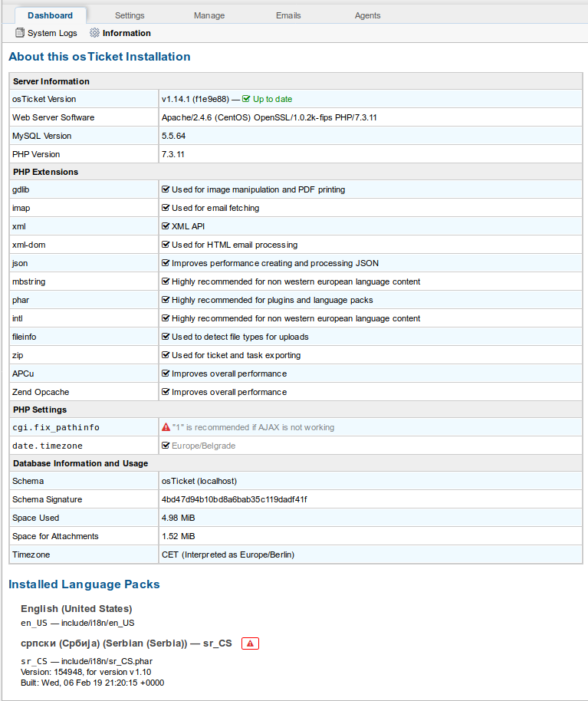The height and width of the screenshot is (701, 588).
Task: Click the fileinfo check icon
Action: pyautogui.click(x=166, y=337)
